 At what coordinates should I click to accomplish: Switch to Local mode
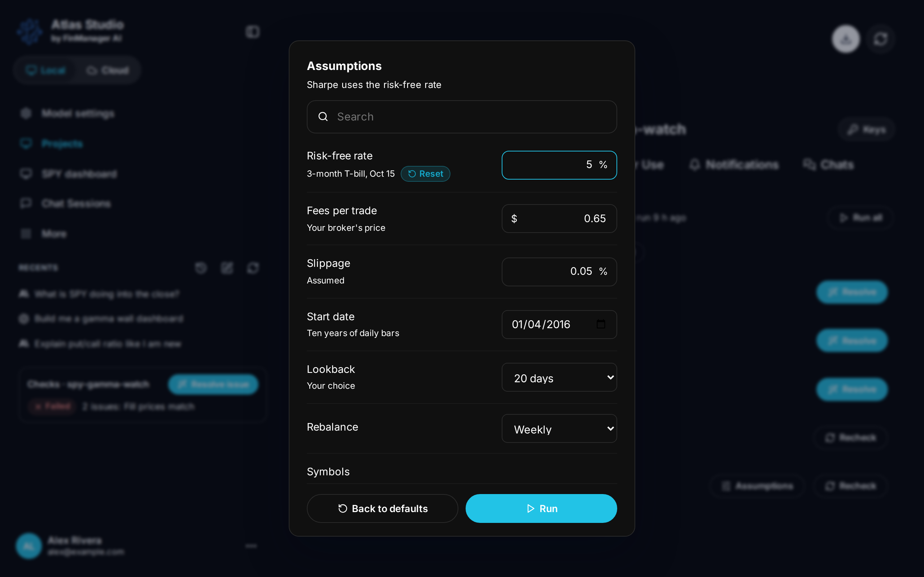point(45,70)
